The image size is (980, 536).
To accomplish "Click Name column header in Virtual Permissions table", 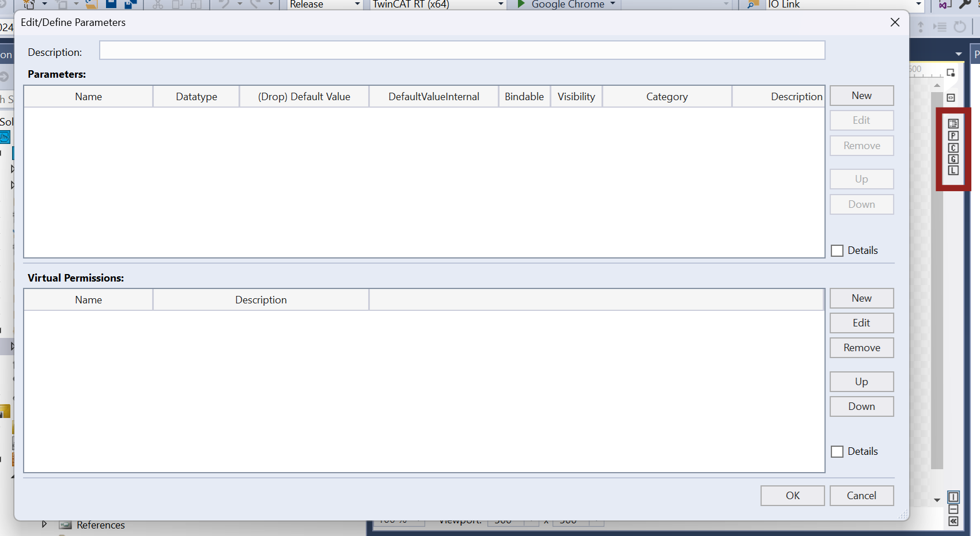I will [x=89, y=300].
